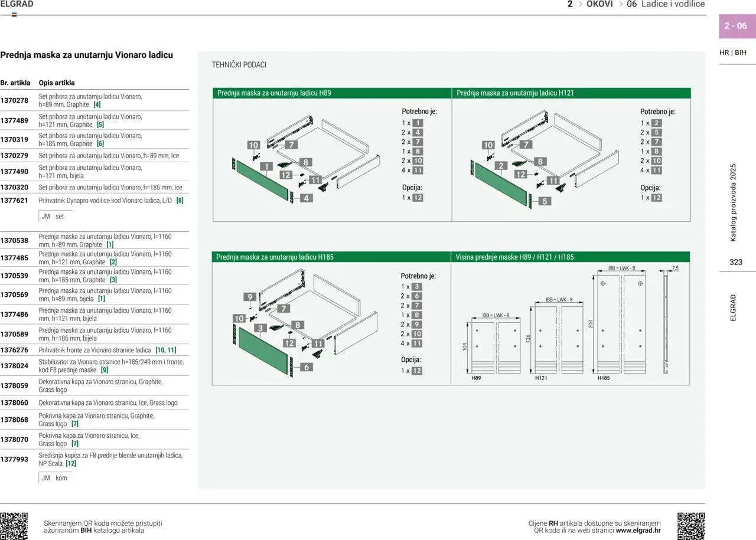Select callout number 9 in the H185 diagram
The width and height of the screenshot is (756, 540).
pyautogui.click(x=250, y=297)
